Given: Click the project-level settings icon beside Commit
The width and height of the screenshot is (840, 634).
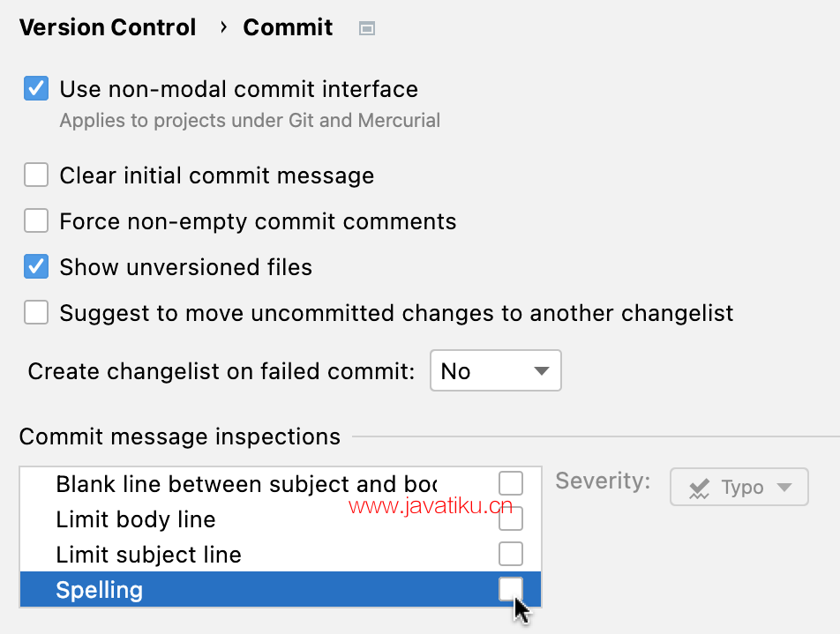Looking at the screenshot, I should [x=366, y=28].
